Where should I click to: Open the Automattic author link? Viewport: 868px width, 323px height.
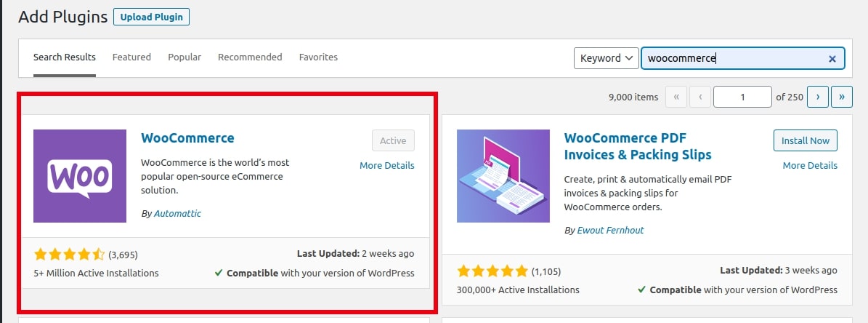coord(178,213)
